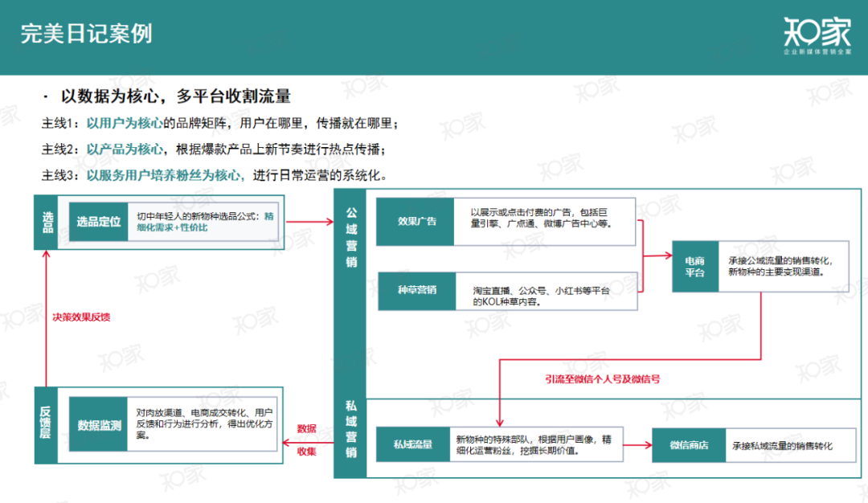Image resolution: width=868 pixels, height=503 pixels.
Task: Click the 知家 logo in the header
Action: [817, 35]
